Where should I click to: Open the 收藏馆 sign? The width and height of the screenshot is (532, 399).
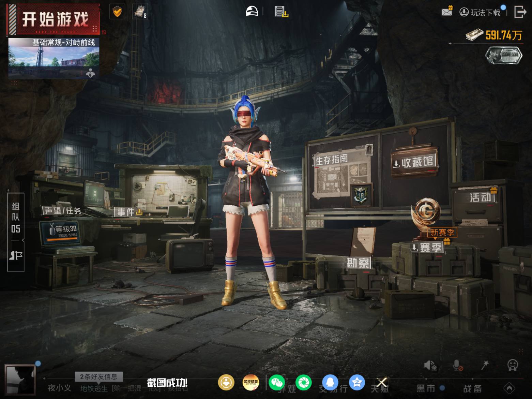tap(414, 162)
